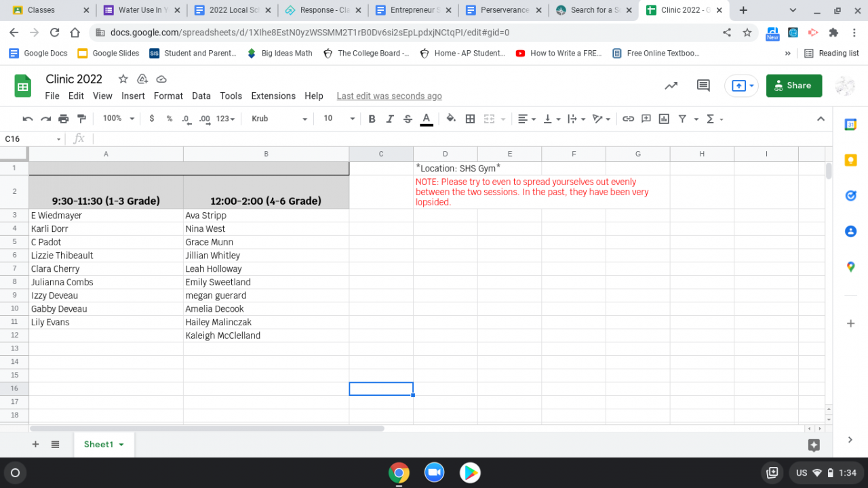Click the green Share button
The width and height of the screenshot is (868, 488).
click(794, 85)
